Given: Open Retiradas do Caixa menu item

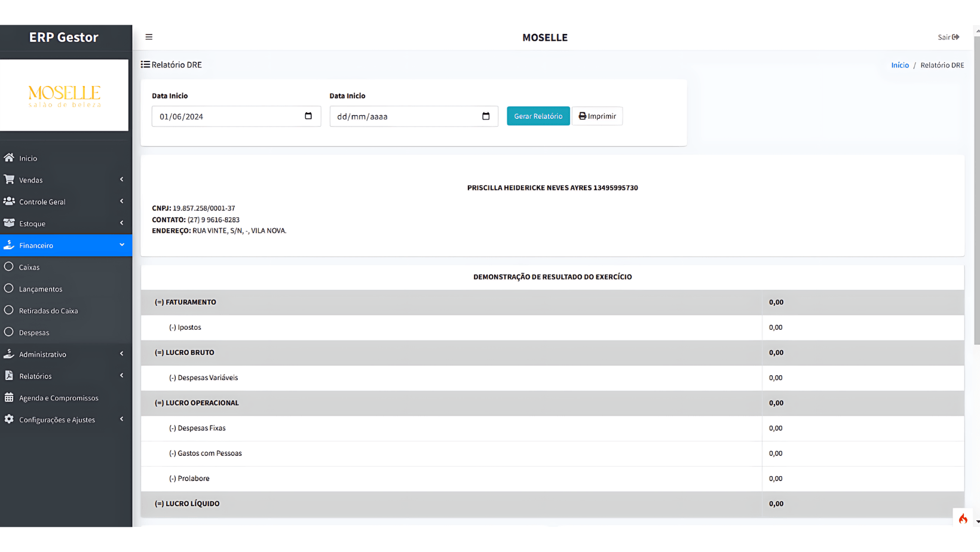Looking at the screenshot, I should click(x=48, y=311).
